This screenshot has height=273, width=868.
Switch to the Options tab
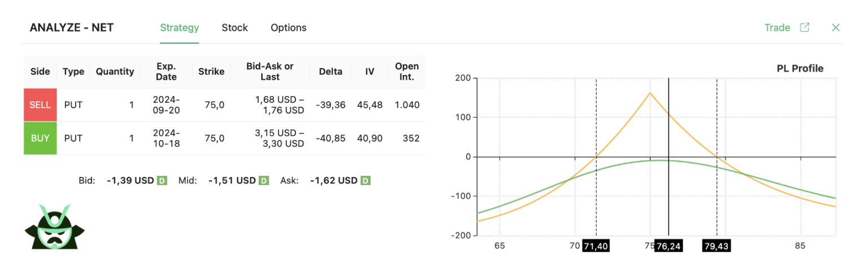[288, 28]
